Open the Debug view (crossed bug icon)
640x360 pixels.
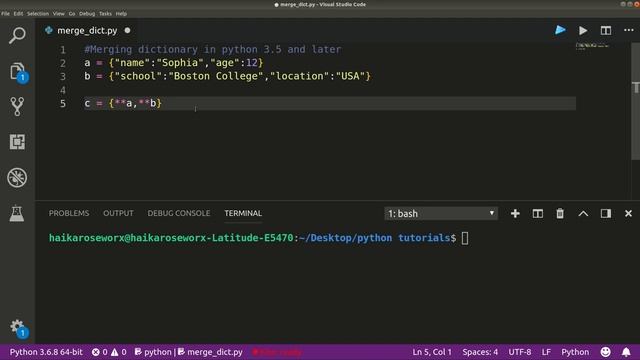click(17, 178)
